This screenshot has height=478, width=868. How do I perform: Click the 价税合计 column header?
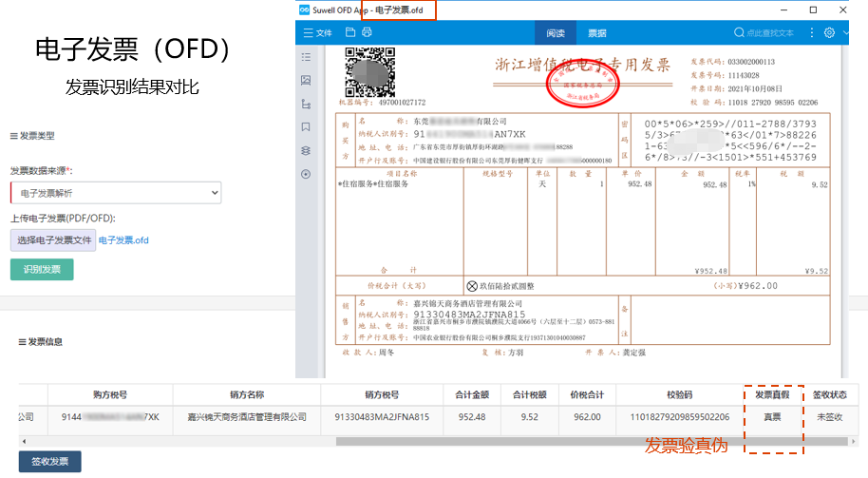(x=587, y=394)
